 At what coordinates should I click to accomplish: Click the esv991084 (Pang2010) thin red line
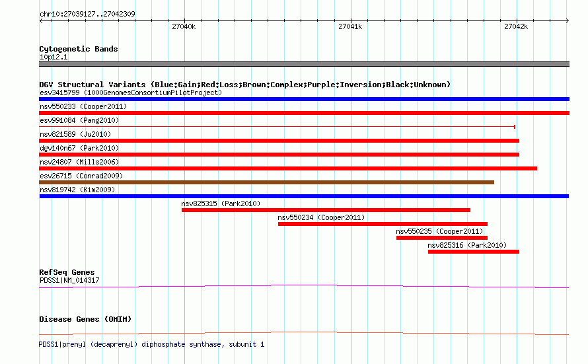tap(277, 127)
